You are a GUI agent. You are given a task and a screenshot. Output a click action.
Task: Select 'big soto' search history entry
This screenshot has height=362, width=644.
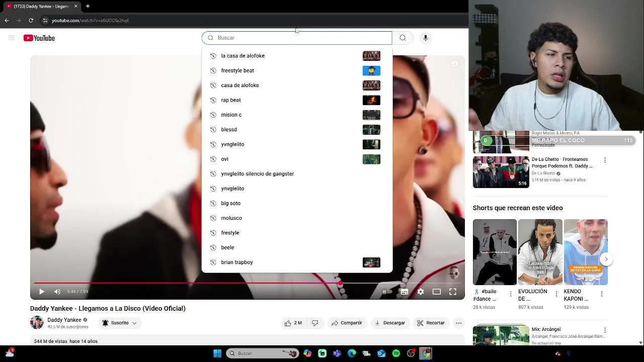tap(297, 203)
